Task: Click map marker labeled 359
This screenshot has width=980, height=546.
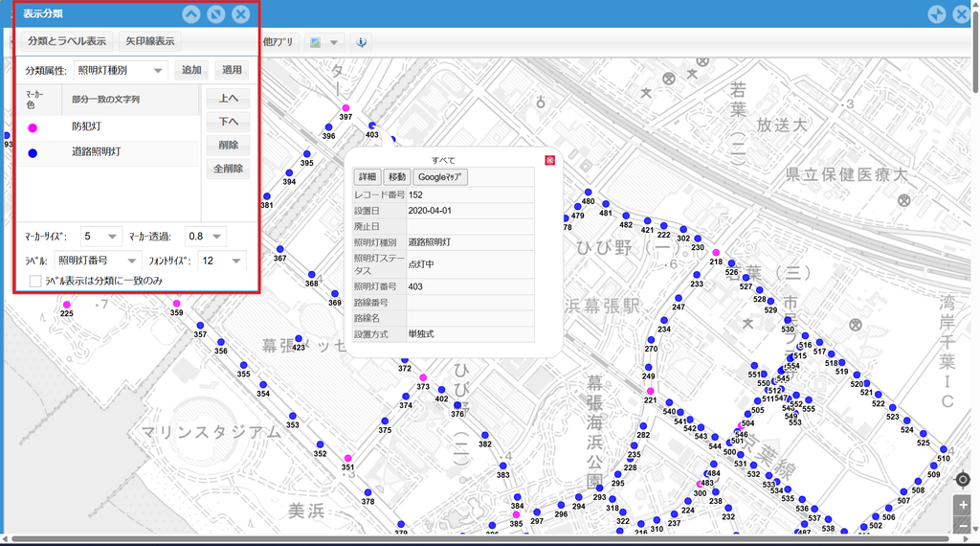Action: tap(177, 304)
